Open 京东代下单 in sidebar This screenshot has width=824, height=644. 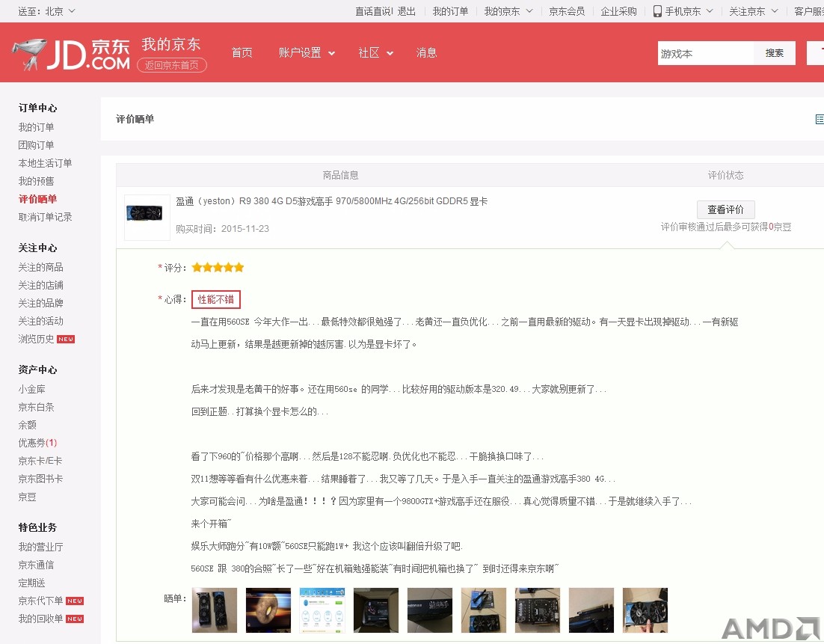[x=40, y=601]
